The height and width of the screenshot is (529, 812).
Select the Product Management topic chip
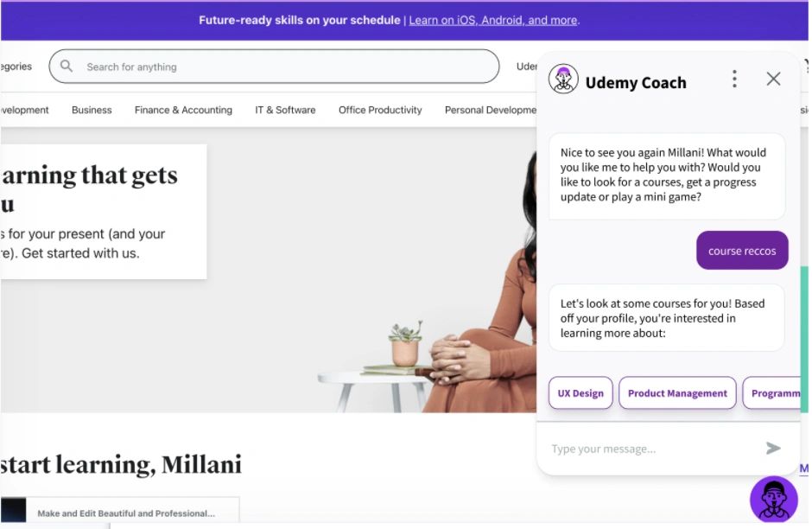pos(677,392)
